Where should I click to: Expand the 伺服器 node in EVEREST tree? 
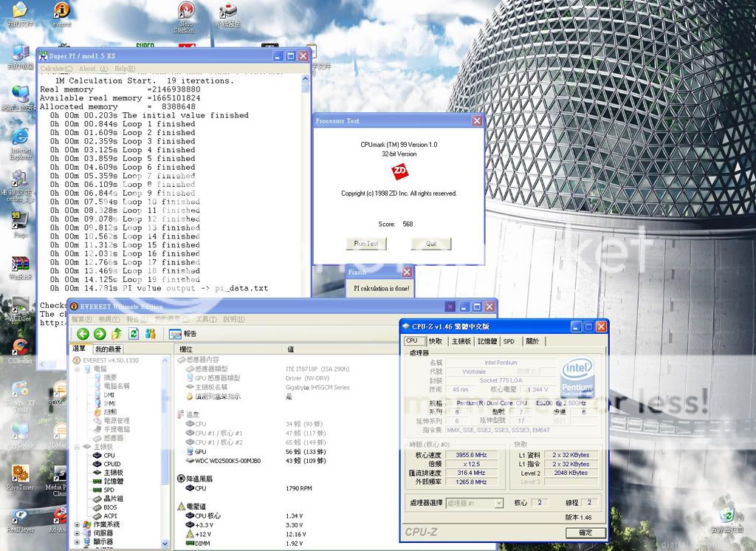click(77, 533)
